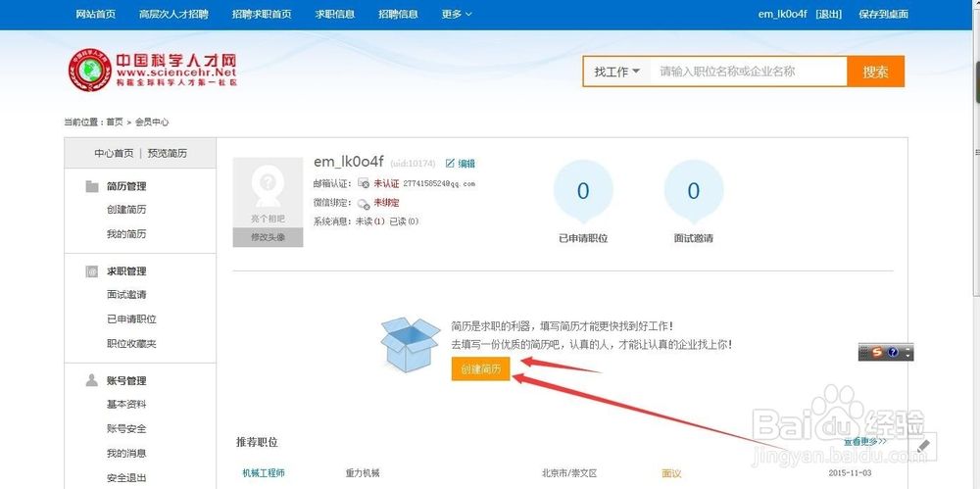
Task: Click 安全退出 in the left sidebar
Action: click(126, 478)
